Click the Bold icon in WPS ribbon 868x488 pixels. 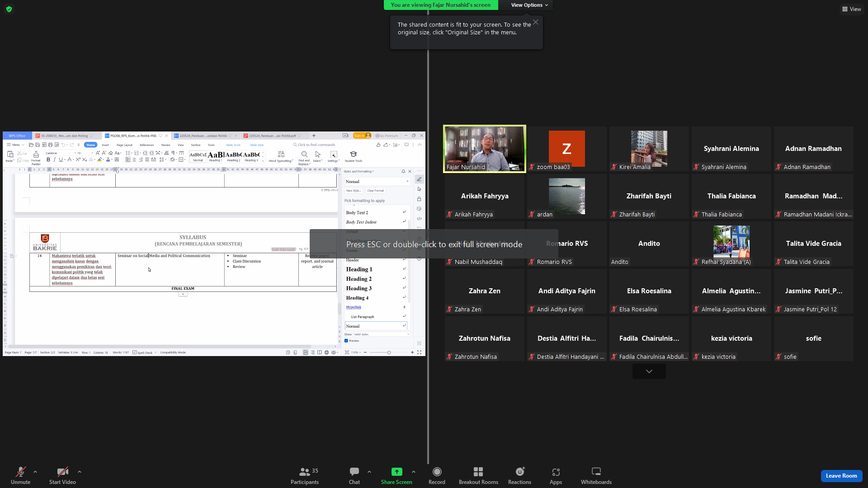(48, 160)
